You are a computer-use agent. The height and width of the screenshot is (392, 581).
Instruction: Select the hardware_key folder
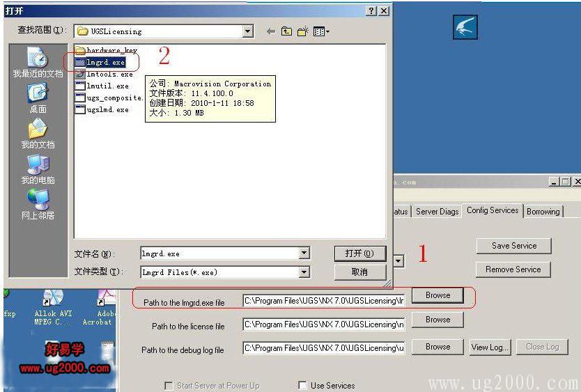106,50
